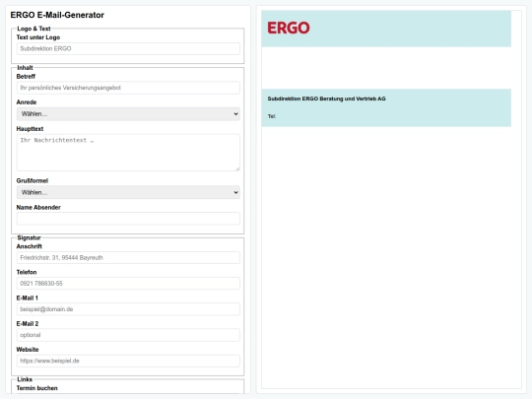Click the 'Inhalt' section legend
The image size is (532, 399).
[25, 68]
